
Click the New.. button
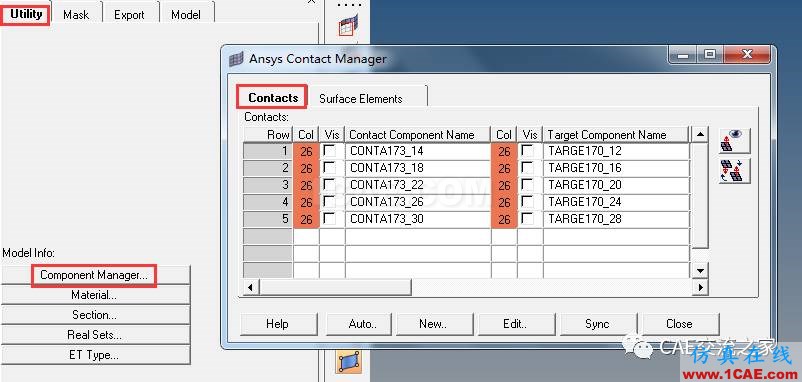coord(434,324)
